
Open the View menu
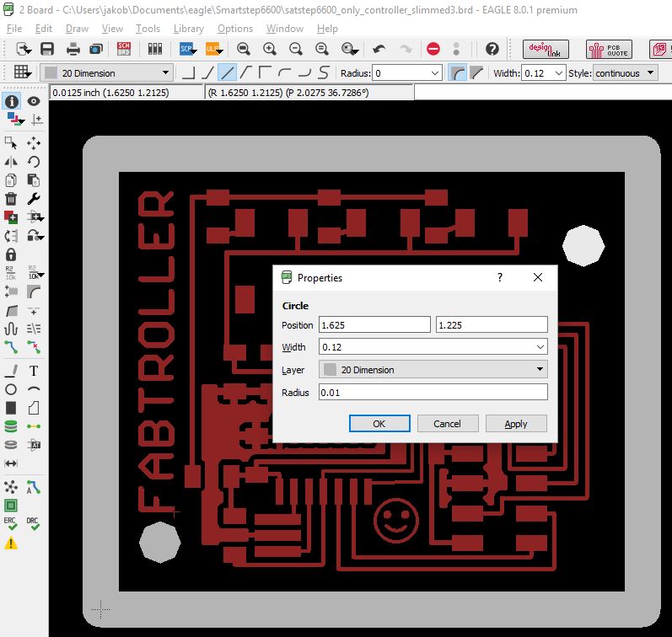pyautogui.click(x=112, y=29)
